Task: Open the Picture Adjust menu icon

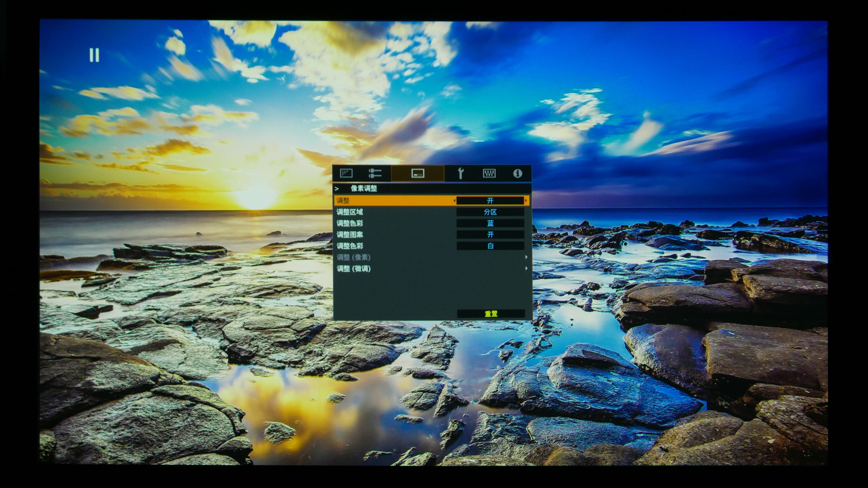Action: coord(346,173)
